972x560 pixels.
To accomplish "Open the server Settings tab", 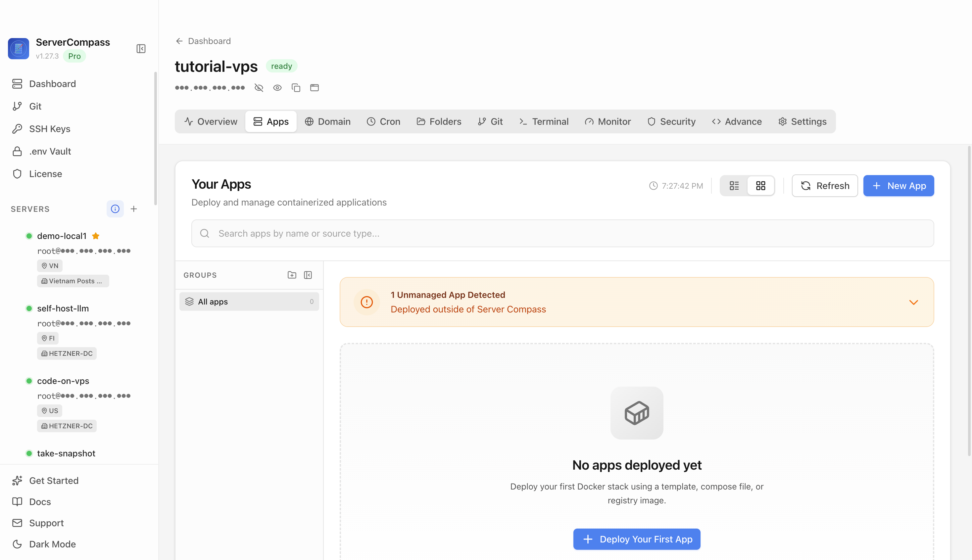I will [x=802, y=121].
